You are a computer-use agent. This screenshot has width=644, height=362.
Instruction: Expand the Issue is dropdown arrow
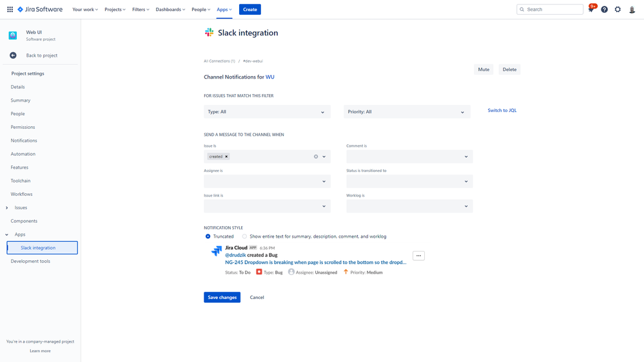click(324, 157)
